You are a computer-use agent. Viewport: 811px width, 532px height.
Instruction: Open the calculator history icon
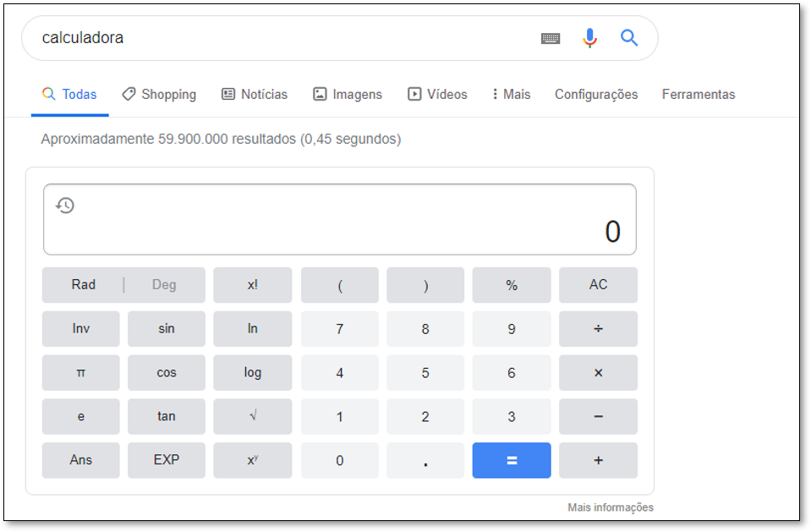[65, 205]
